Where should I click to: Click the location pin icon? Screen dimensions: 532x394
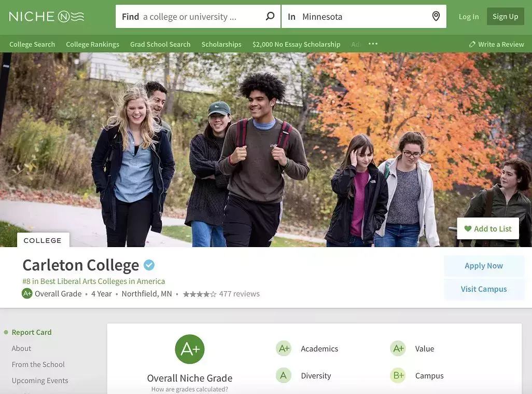[436, 16]
